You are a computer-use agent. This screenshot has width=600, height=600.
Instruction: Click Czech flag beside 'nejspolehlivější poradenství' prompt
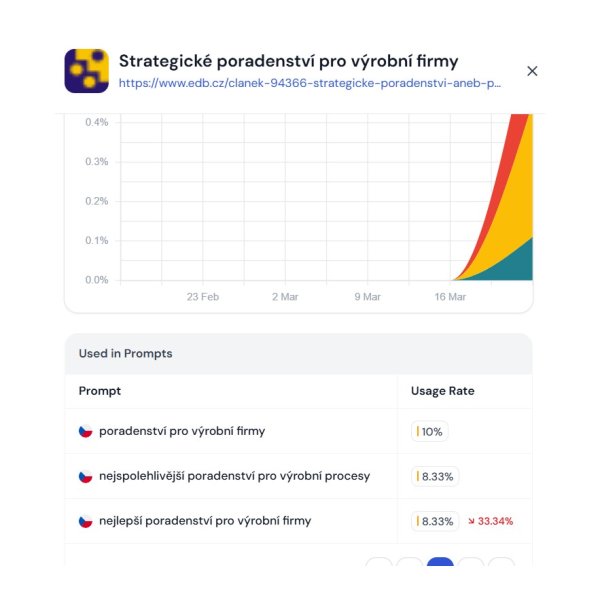[86, 476]
